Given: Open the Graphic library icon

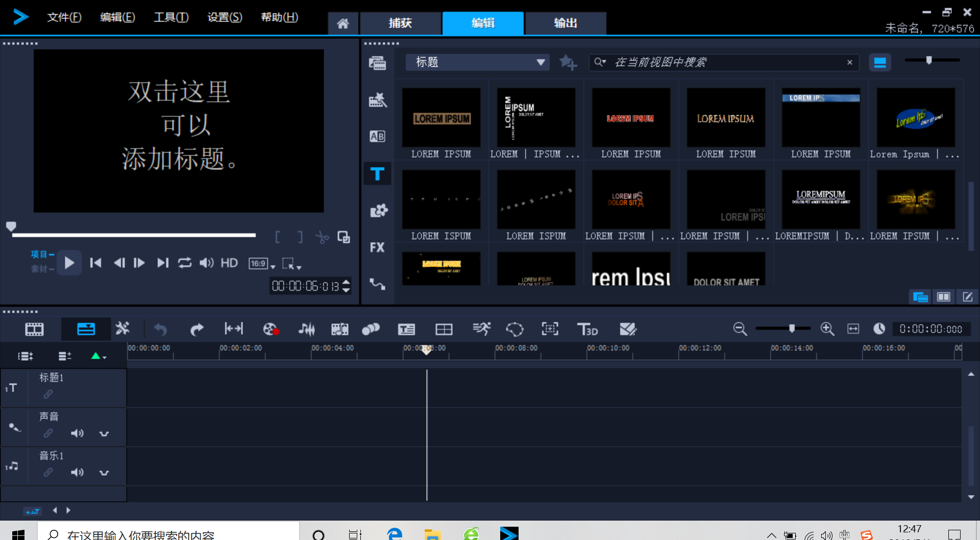Looking at the screenshot, I should [378, 210].
